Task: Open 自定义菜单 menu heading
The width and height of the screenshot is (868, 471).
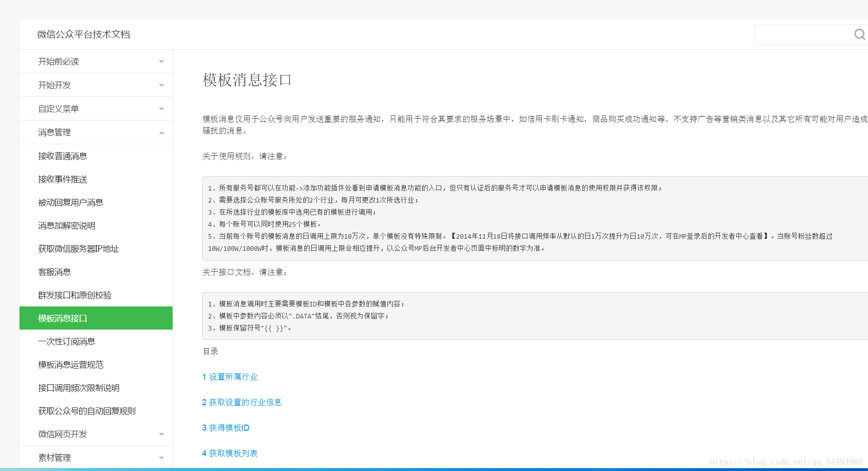Action: (x=58, y=109)
